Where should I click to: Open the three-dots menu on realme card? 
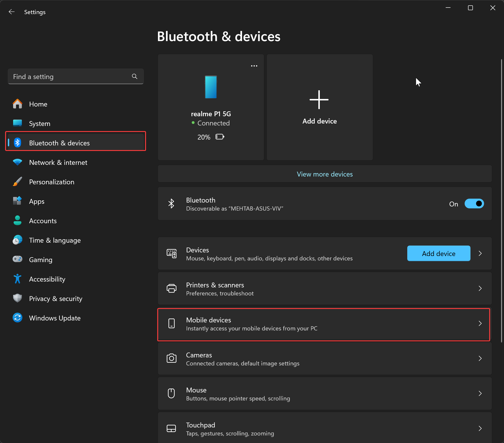point(254,66)
